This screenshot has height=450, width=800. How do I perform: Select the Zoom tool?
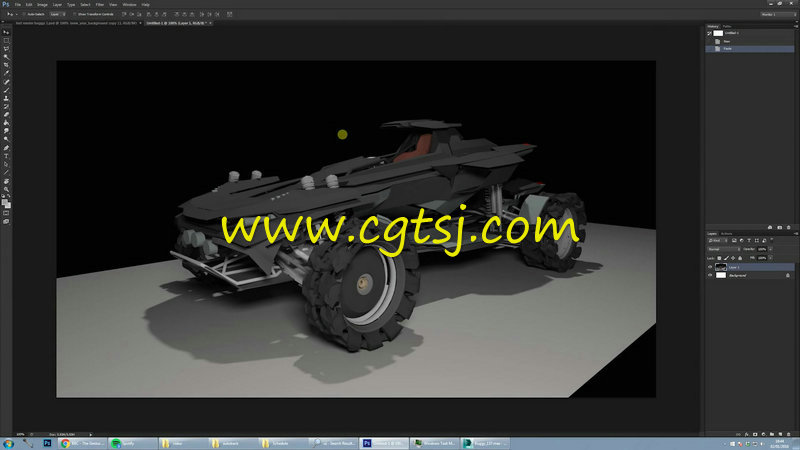pyautogui.click(x=6, y=189)
